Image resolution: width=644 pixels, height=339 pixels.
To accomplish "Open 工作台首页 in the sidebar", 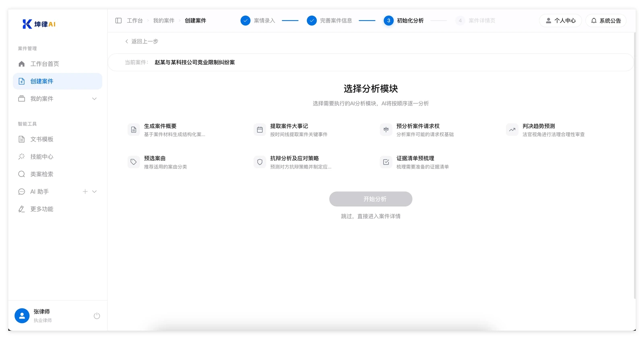I will coord(58,64).
